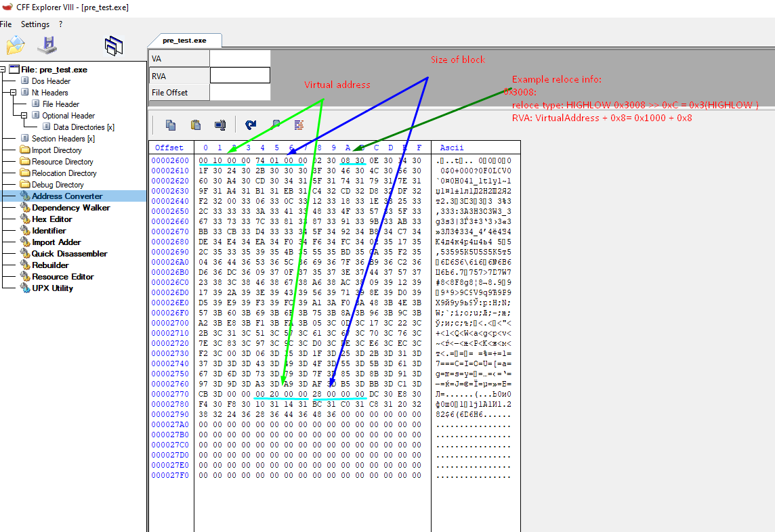Click the Paste clipboard icon
Viewport: 775px width, 532px height.
[x=196, y=125]
